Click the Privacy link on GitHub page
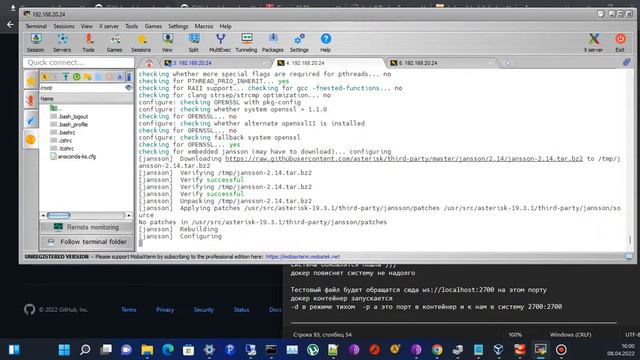The height and width of the screenshot is (360, 640). 165,310
